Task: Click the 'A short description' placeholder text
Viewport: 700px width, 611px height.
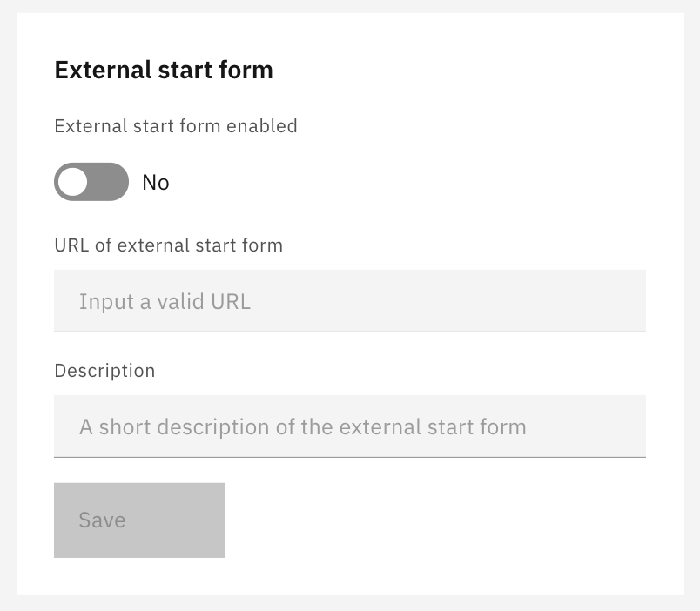Action: pos(302,427)
